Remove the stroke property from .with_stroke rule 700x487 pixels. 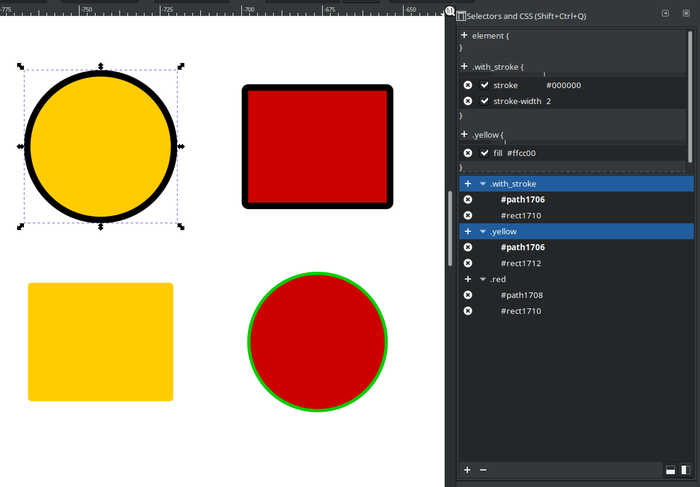(467, 85)
